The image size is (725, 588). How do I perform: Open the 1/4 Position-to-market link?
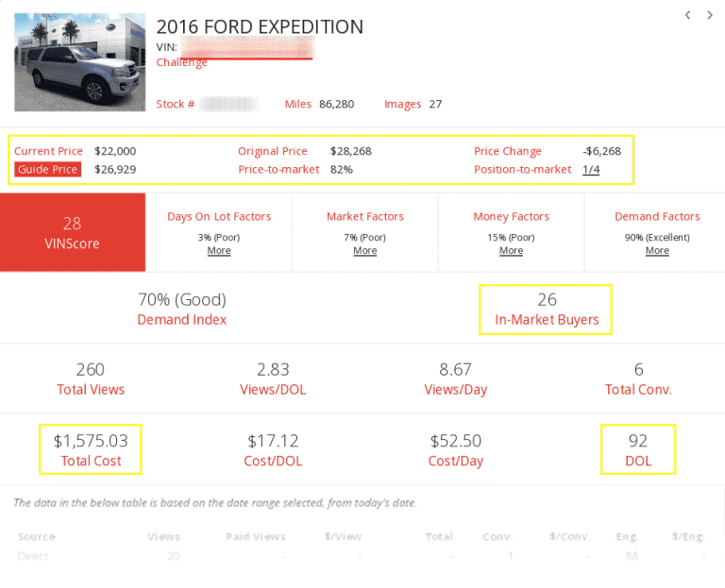[x=591, y=169]
